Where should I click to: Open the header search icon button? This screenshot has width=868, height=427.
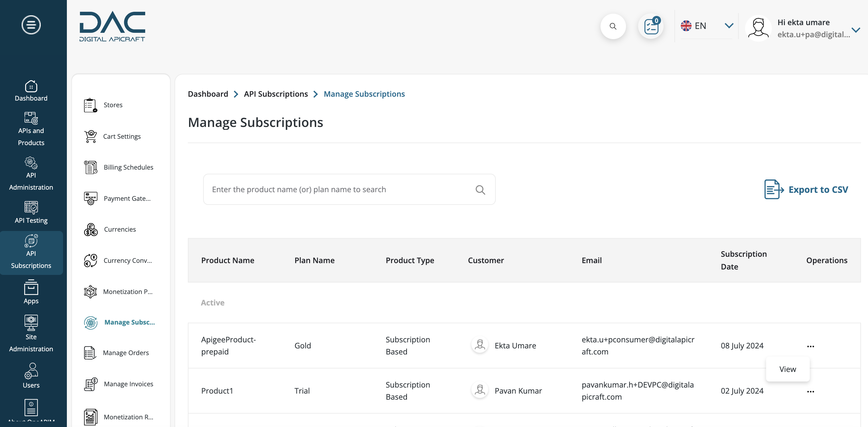[613, 26]
